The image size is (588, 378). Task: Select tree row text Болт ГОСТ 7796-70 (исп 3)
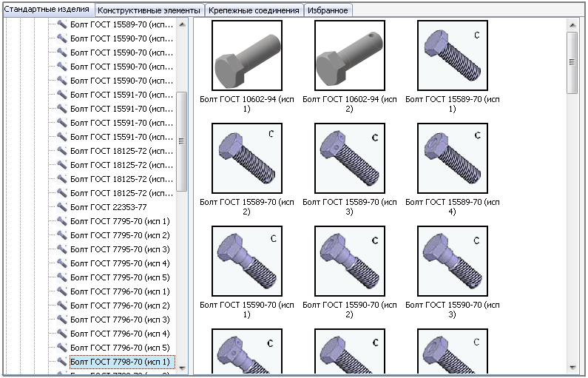120,320
